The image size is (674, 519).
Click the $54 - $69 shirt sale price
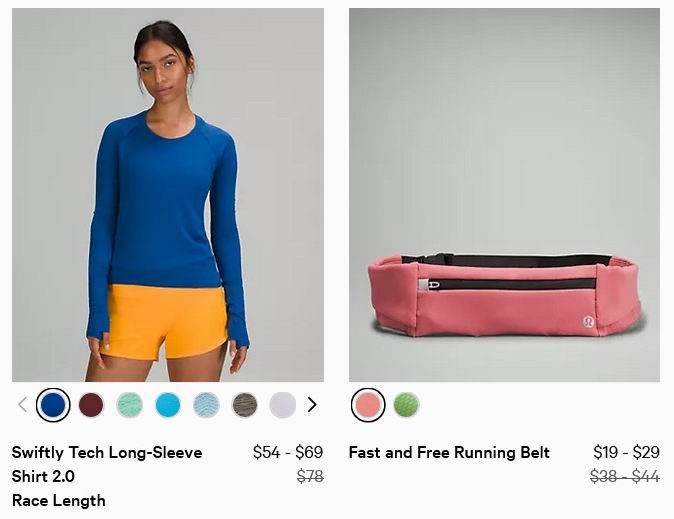click(x=288, y=452)
